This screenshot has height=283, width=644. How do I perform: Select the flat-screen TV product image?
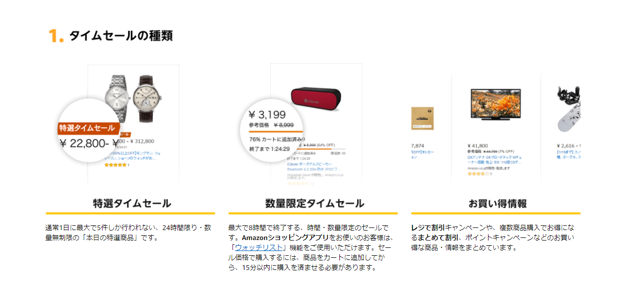point(496,104)
